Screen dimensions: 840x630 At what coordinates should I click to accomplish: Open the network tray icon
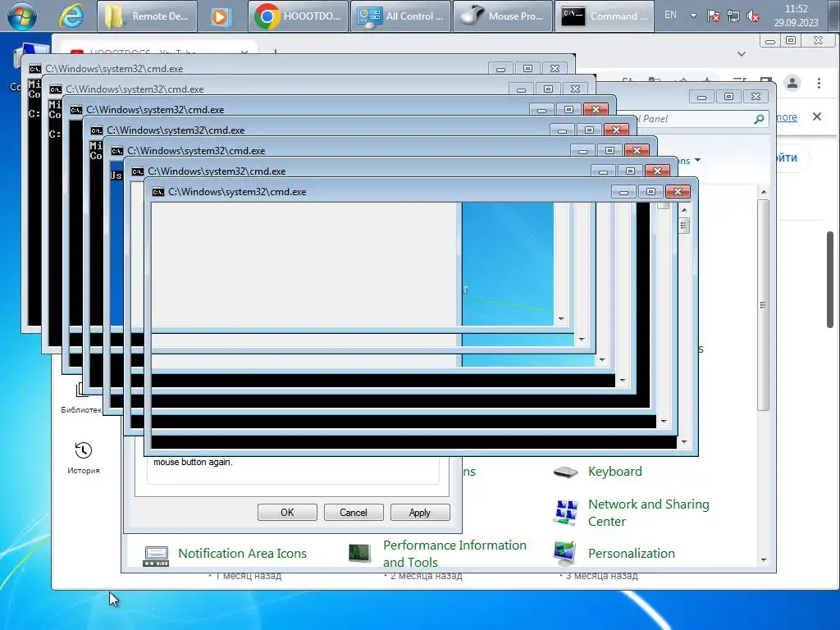point(733,16)
